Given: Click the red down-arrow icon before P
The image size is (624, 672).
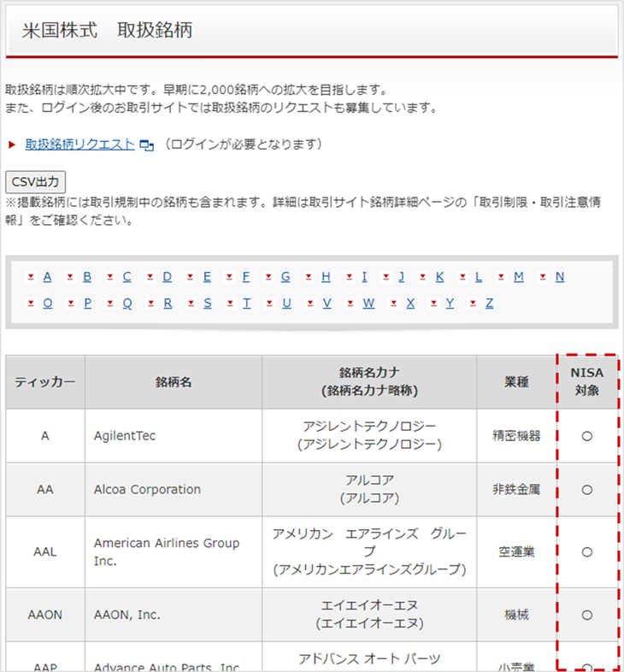Looking at the screenshot, I should pos(71,304).
